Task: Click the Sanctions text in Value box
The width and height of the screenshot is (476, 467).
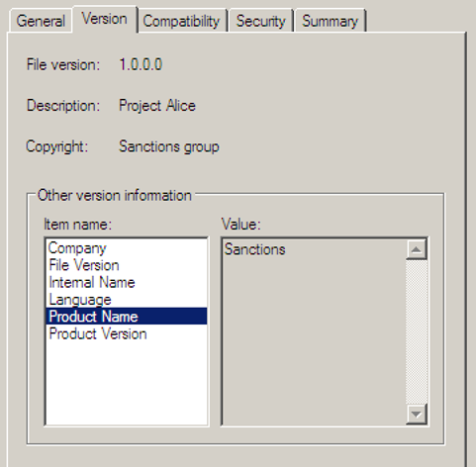Action: click(x=255, y=249)
